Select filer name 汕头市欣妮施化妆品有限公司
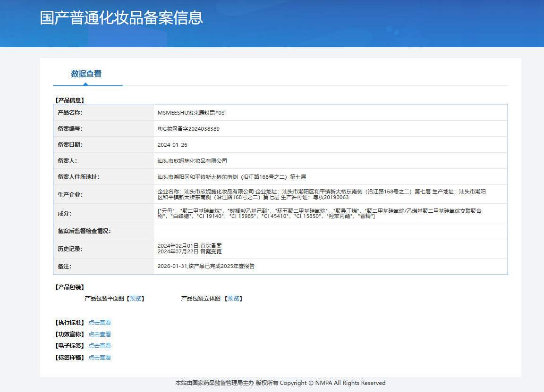 click(192, 161)
